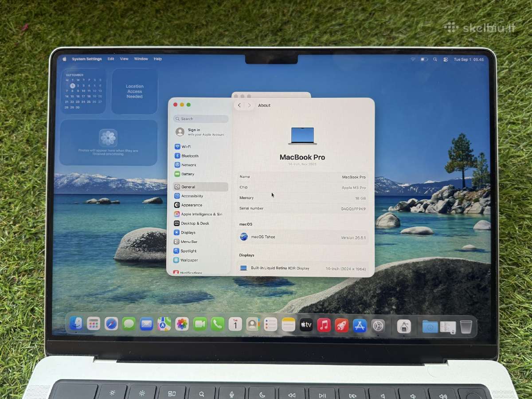Launch Safari from the Dock

coord(111,324)
